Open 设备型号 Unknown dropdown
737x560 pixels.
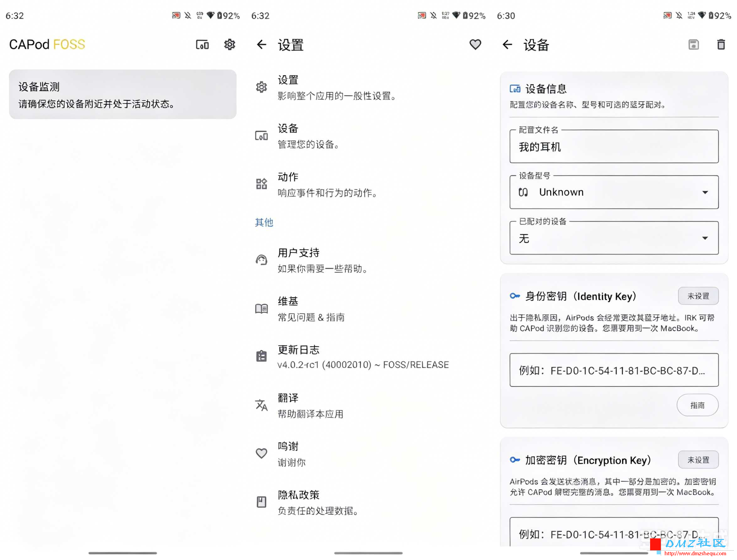[x=614, y=192]
